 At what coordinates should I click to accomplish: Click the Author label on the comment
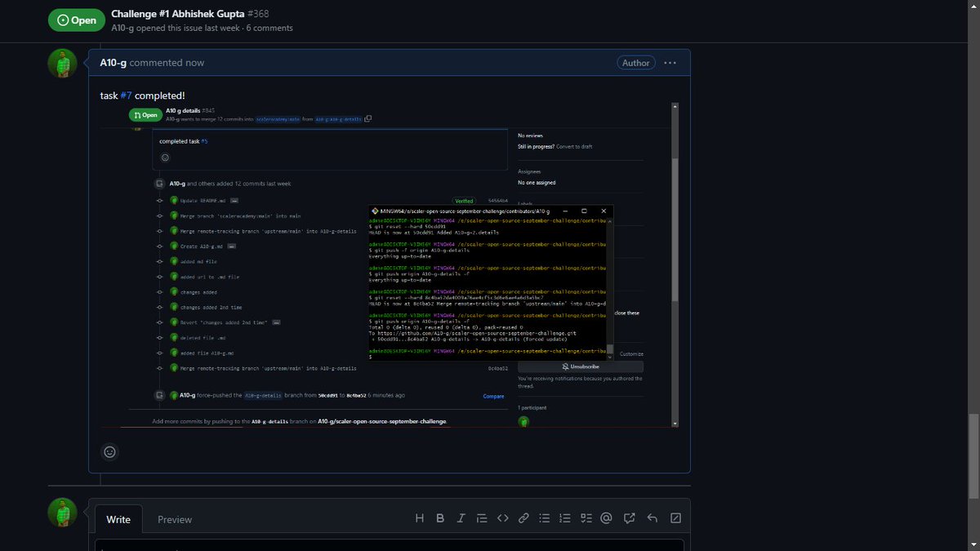click(x=636, y=63)
